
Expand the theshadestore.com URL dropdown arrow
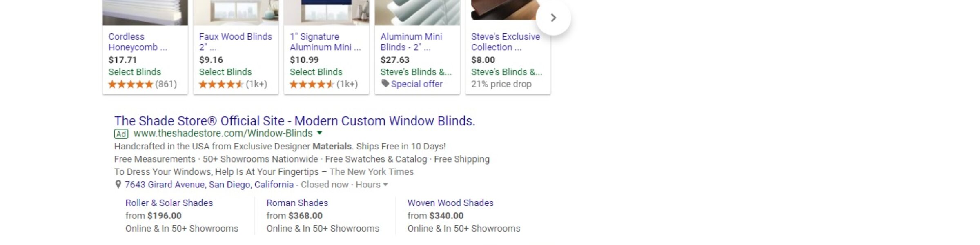(x=320, y=133)
